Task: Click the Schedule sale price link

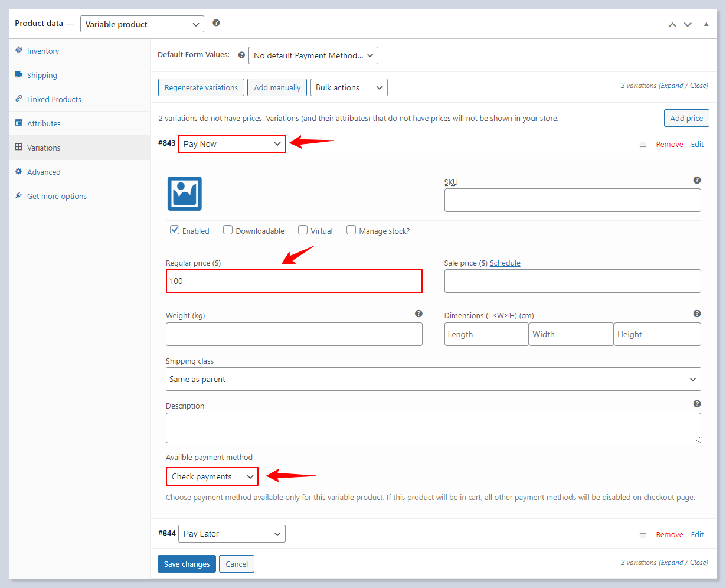Action: coord(505,263)
